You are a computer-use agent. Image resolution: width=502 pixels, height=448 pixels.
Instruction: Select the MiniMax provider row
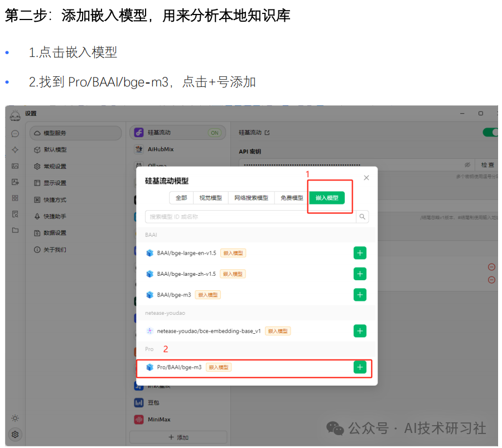tap(178, 419)
